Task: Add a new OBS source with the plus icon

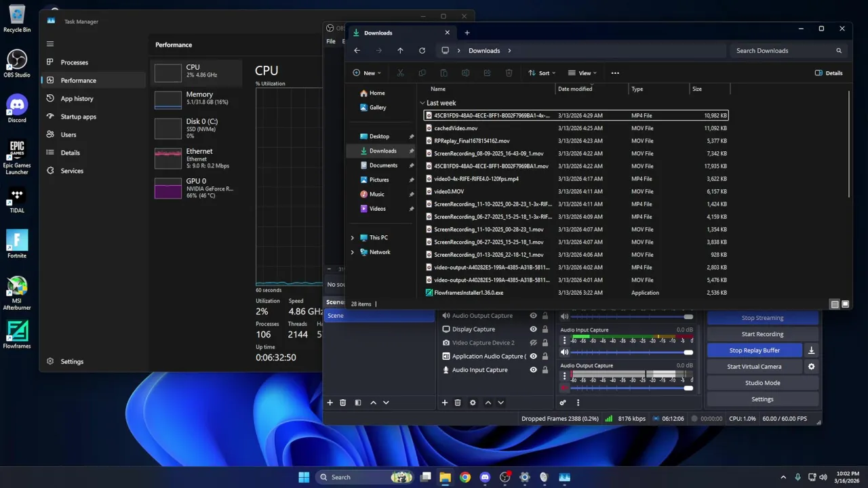Action: click(445, 403)
